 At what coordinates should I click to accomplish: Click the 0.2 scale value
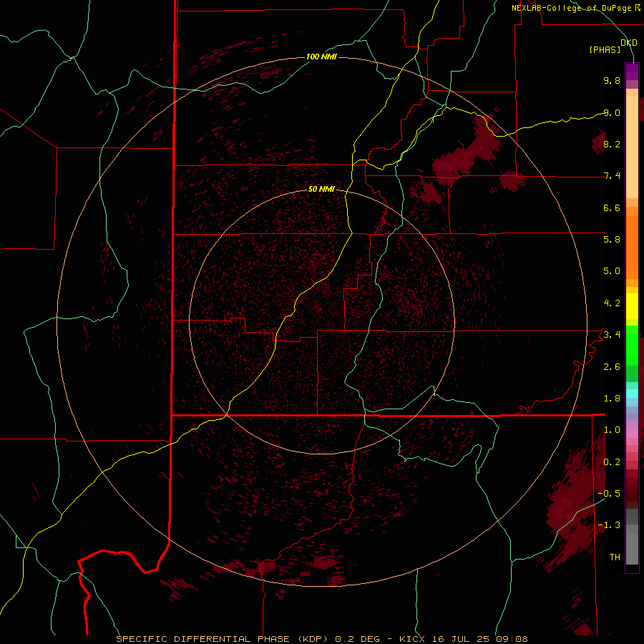(x=612, y=462)
